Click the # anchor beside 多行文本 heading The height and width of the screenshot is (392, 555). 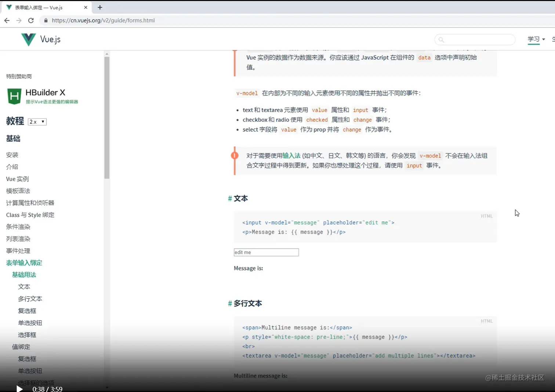[230, 304]
